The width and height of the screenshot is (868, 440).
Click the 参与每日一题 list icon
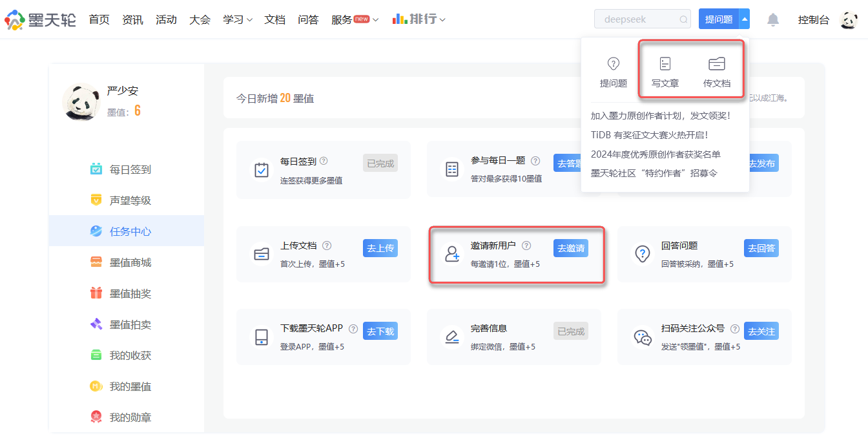[452, 170]
